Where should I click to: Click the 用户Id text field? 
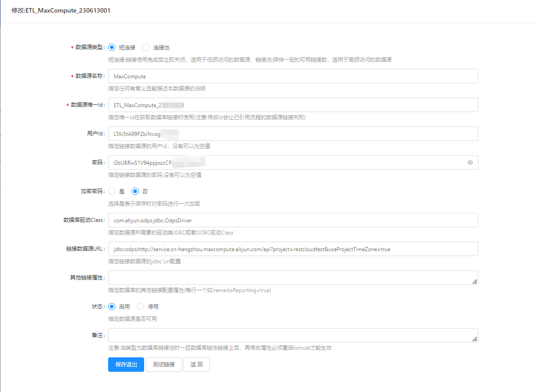coord(293,134)
